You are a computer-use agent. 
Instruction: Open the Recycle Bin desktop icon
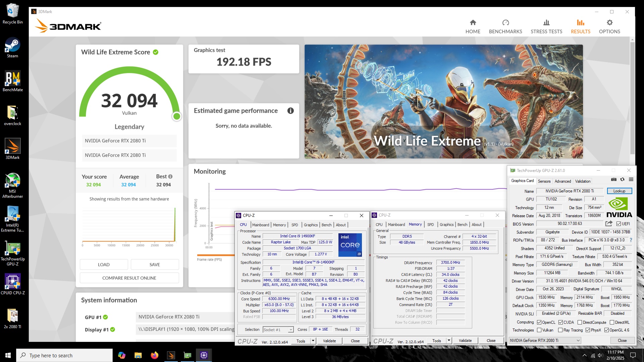(12, 13)
